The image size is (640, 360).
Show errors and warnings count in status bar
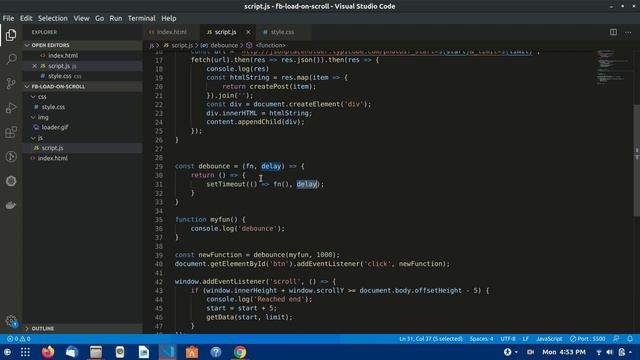coord(18,339)
